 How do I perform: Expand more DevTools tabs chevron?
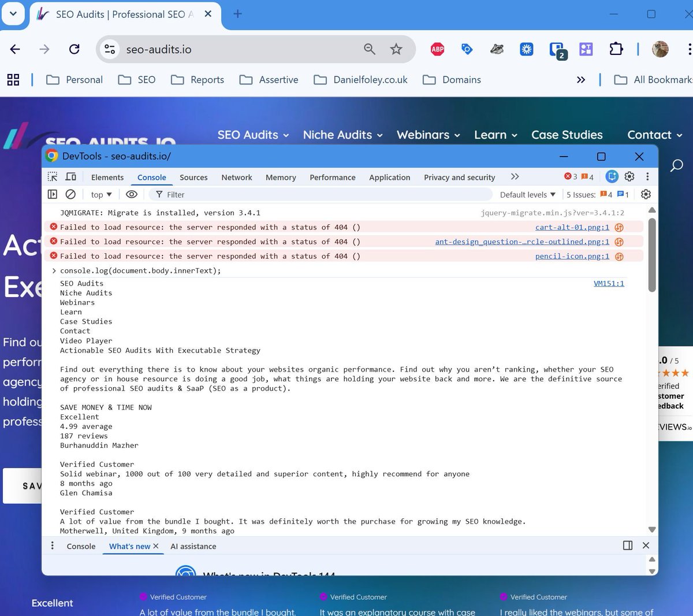point(515,177)
